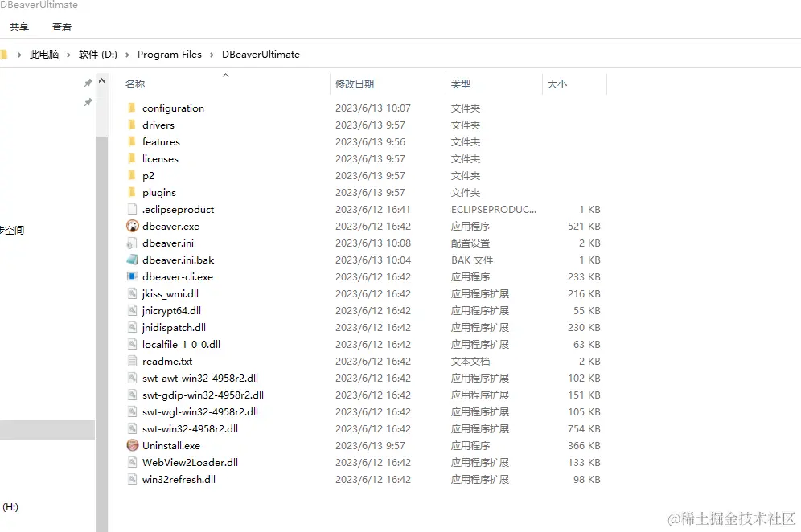
Task: Select the features folder icon
Action: [x=132, y=141]
